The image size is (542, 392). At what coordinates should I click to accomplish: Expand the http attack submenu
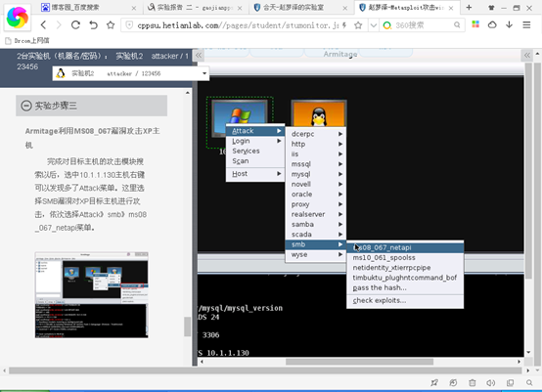[316, 144]
